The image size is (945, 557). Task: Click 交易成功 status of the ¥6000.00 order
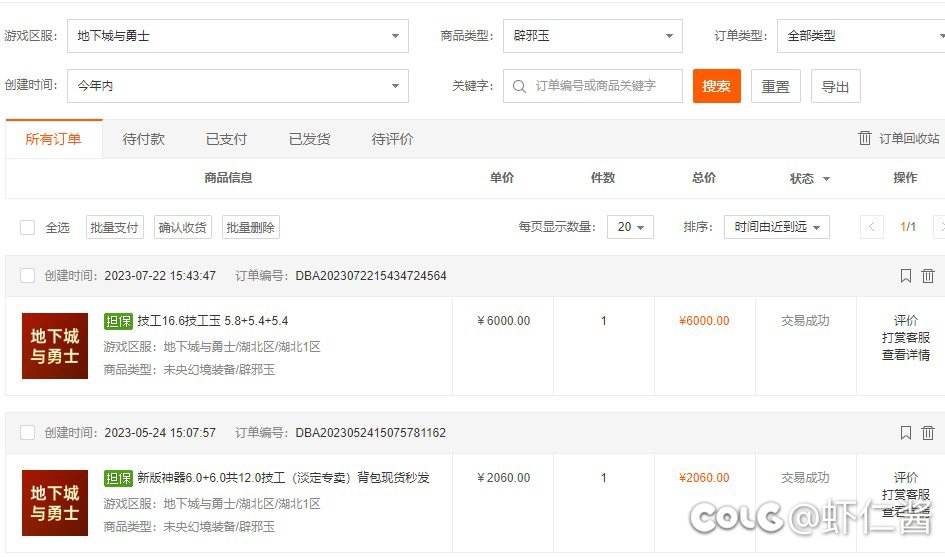coord(805,321)
